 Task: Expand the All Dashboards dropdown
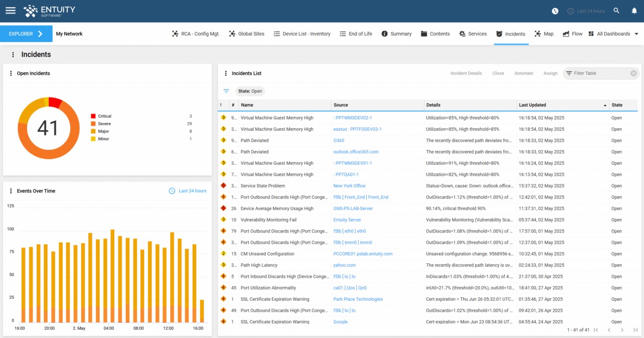pyautogui.click(x=613, y=34)
